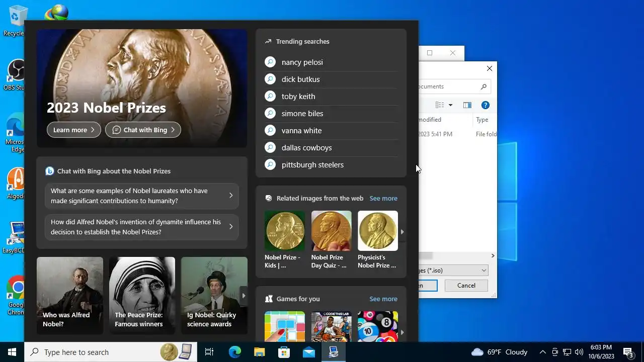Click the network tray icon

pyautogui.click(x=567, y=352)
